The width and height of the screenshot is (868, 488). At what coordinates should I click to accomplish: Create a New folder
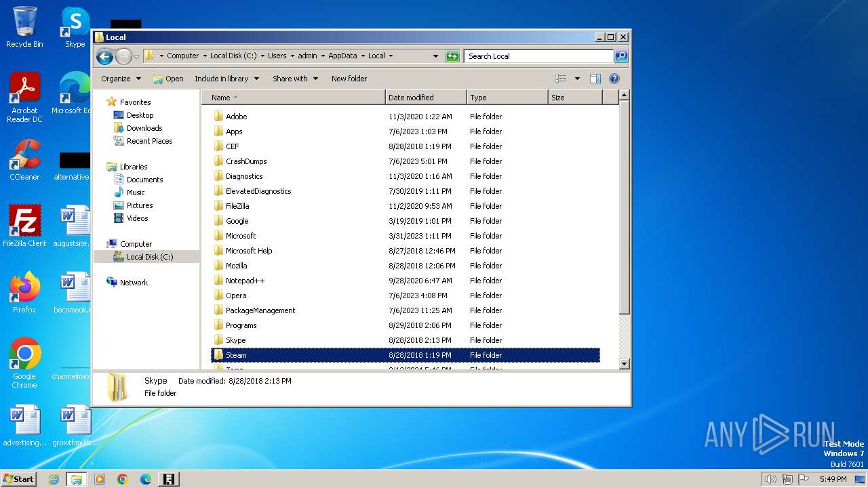click(349, 79)
